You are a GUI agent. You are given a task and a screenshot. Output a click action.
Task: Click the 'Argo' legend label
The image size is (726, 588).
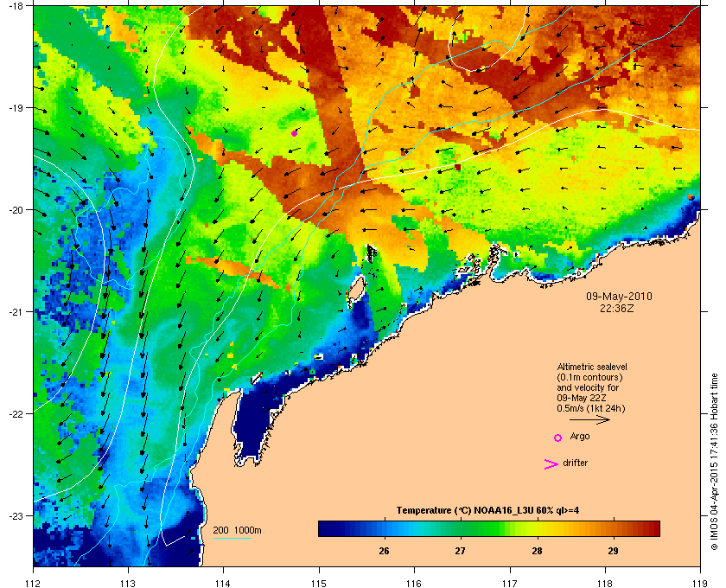point(580,437)
